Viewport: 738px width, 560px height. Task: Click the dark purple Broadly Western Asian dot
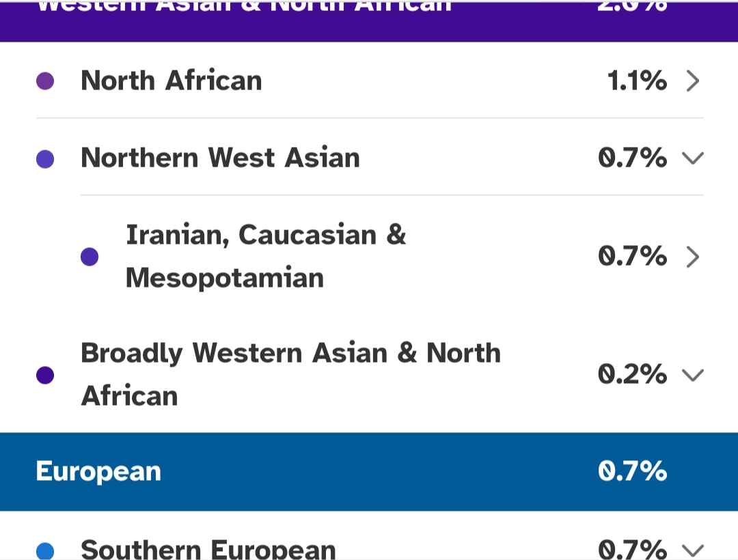pos(45,375)
